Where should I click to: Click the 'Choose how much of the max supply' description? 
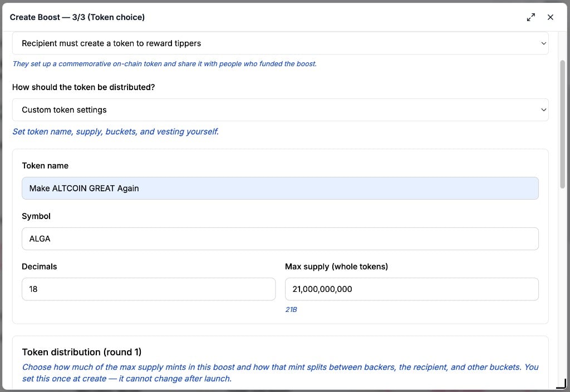281,373
